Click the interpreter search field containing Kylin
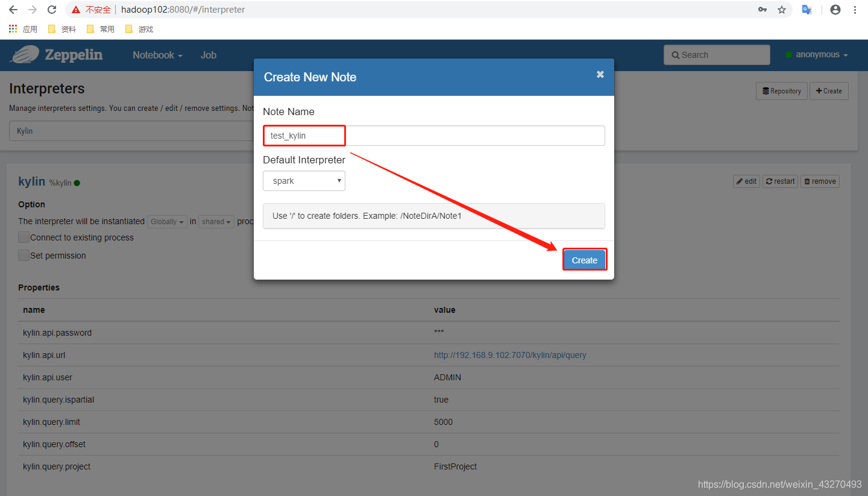 [131, 131]
